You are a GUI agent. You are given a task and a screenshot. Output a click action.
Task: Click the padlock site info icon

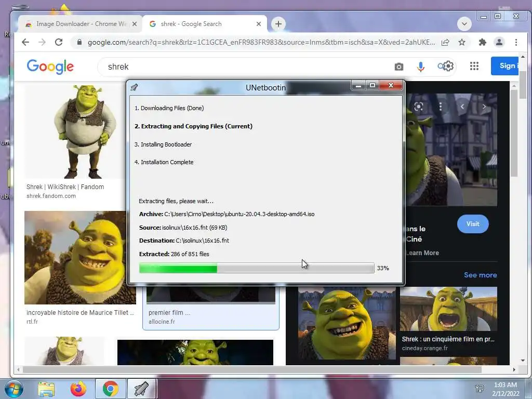coord(79,42)
